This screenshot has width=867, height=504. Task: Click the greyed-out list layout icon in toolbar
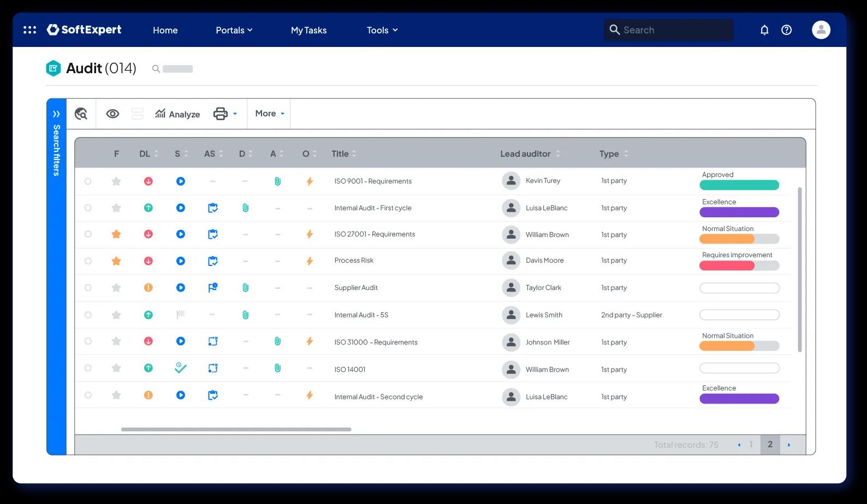(x=137, y=114)
